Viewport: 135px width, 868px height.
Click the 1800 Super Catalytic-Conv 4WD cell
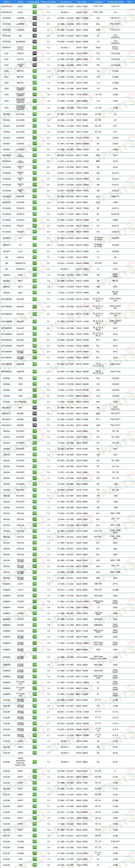[98, 657]
